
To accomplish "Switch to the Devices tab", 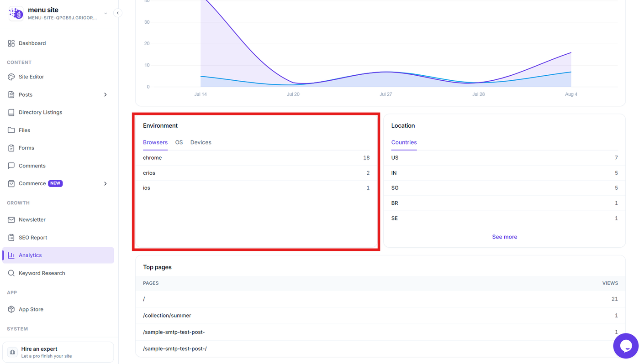I will coord(201,142).
